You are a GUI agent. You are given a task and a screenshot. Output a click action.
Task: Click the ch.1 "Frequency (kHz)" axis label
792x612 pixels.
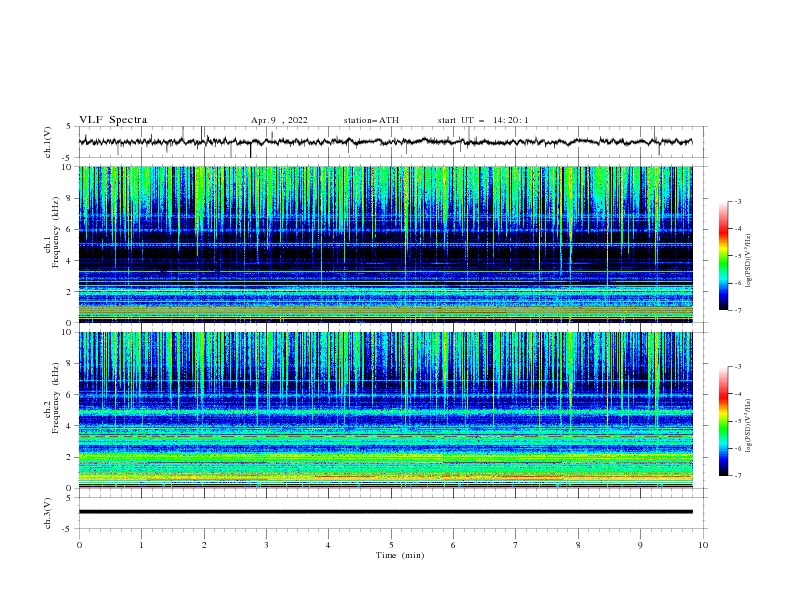pos(56,230)
